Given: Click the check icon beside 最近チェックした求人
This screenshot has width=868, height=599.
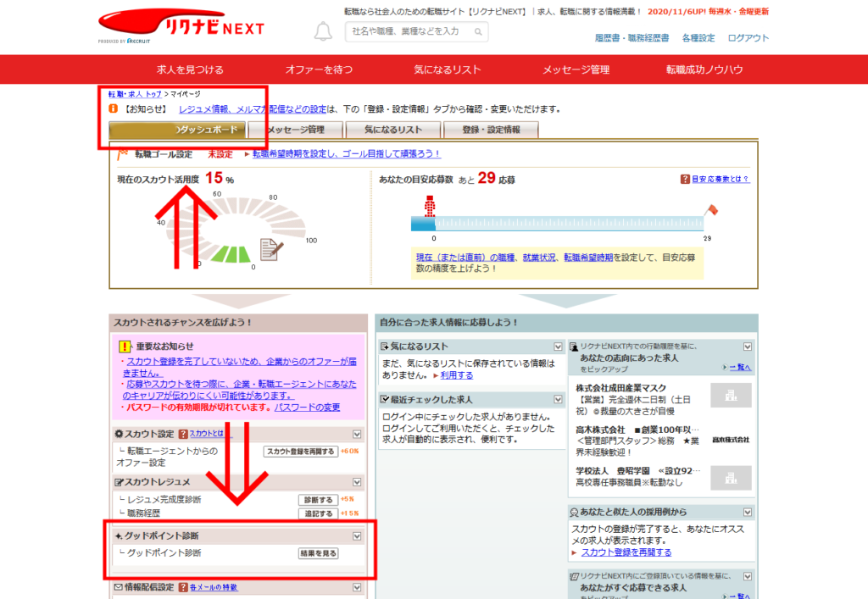Looking at the screenshot, I should click(x=385, y=399).
